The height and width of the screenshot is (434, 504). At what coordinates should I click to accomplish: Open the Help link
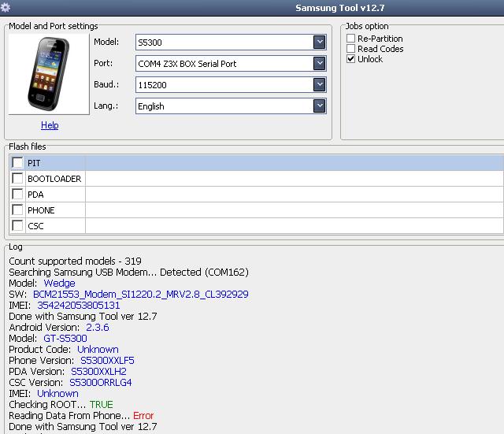point(50,125)
